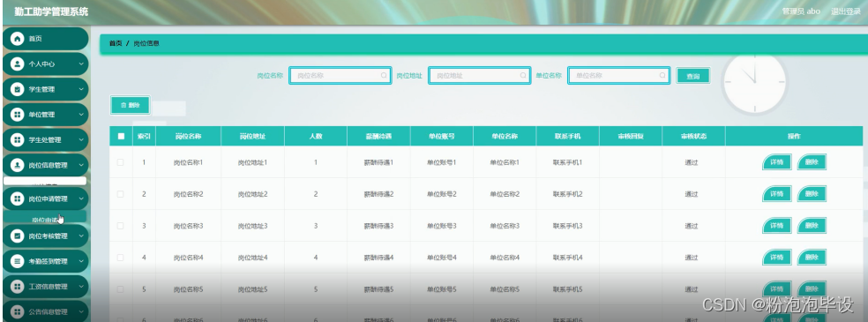This screenshot has height=322, width=868.
Task: Expand the 考勤签到管理 chevron
Action: pyautogui.click(x=81, y=261)
